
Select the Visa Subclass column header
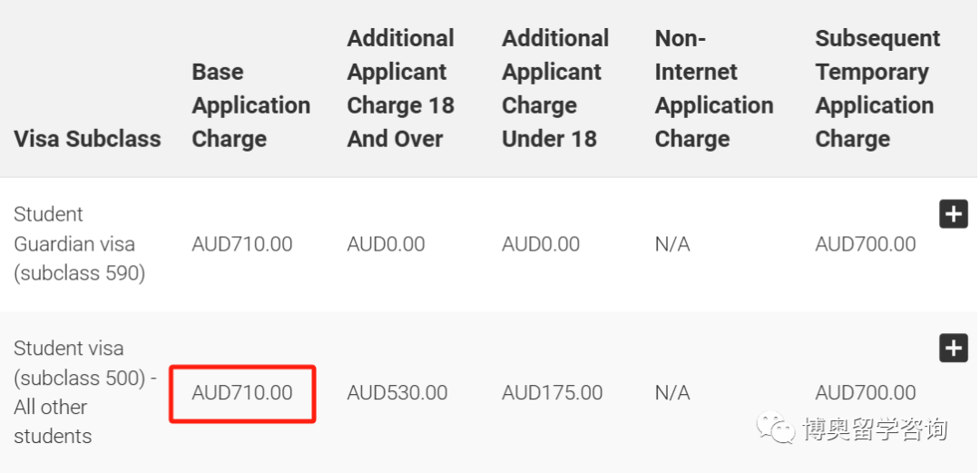(87, 139)
